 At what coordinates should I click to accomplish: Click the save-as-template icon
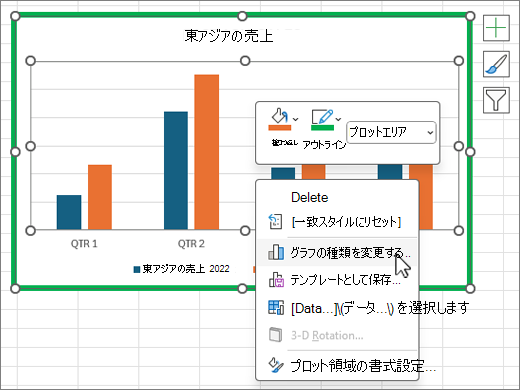tap(276, 280)
